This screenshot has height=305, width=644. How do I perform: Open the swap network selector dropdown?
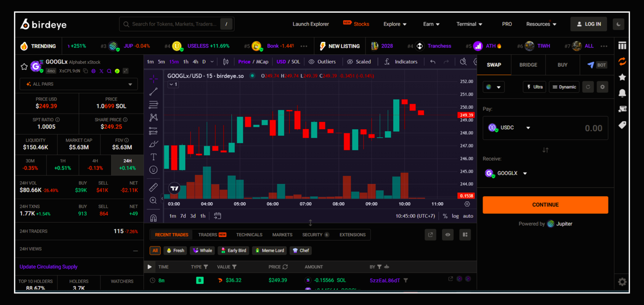[493, 87]
